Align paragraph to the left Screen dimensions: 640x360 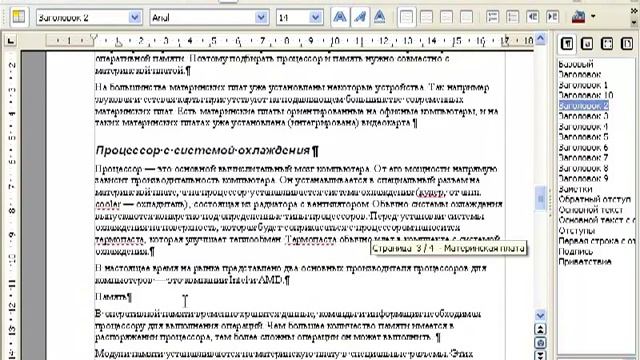tap(407, 17)
